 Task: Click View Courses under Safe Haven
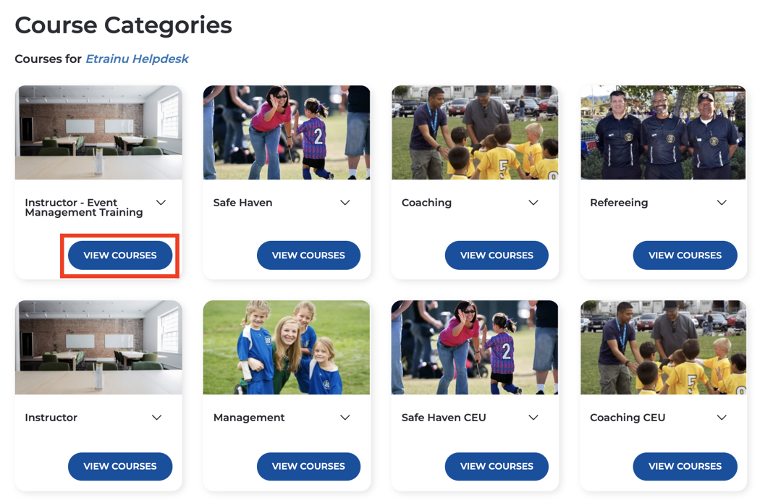click(x=308, y=255)
